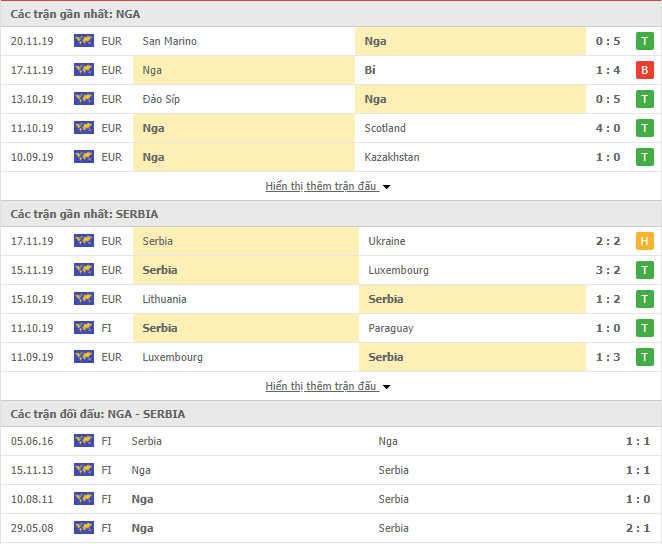Expand more matches under the Serbia section
The image size is (662, 544).
(x=321, y=386)
